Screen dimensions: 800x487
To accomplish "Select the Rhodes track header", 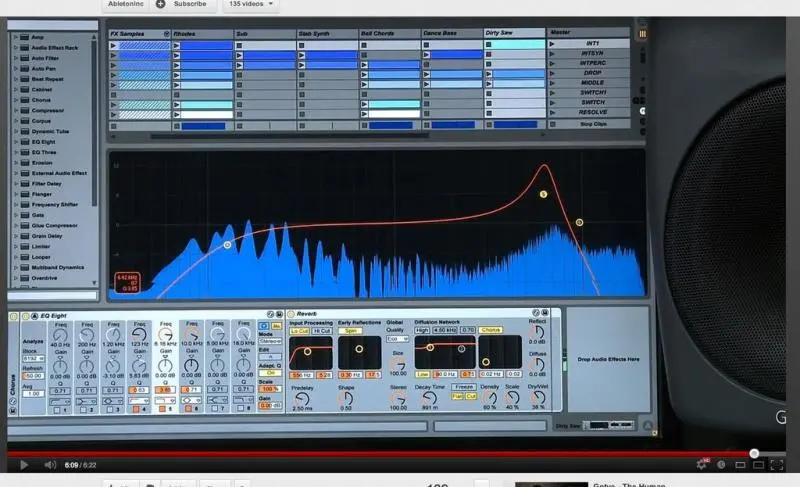I will pyautogui.click(x=201, y=33).
